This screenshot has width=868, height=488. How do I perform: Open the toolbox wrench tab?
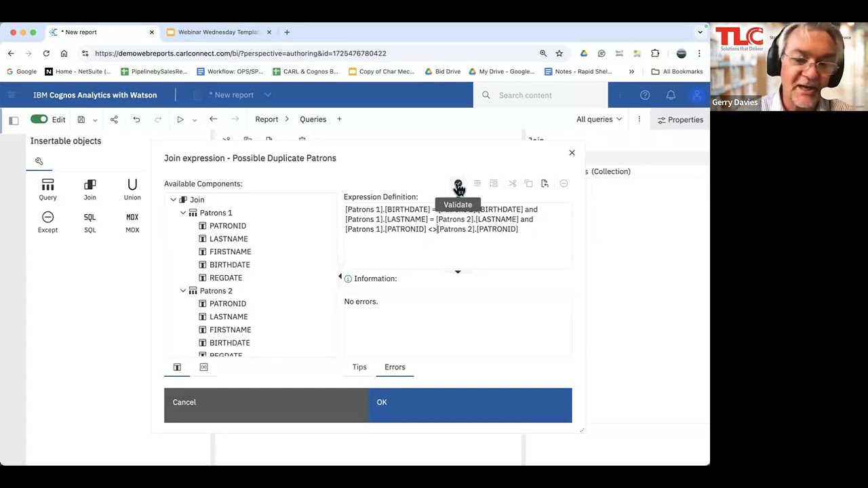(39, 161)
